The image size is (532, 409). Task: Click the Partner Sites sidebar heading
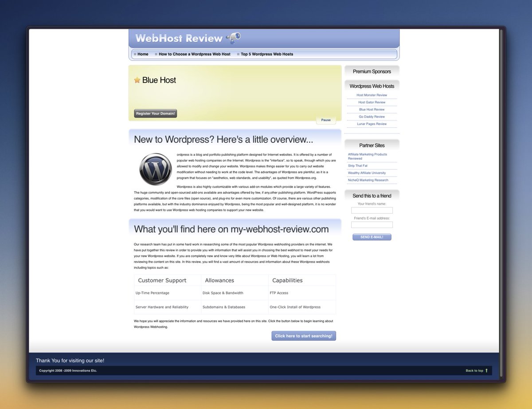click(372, 145)
